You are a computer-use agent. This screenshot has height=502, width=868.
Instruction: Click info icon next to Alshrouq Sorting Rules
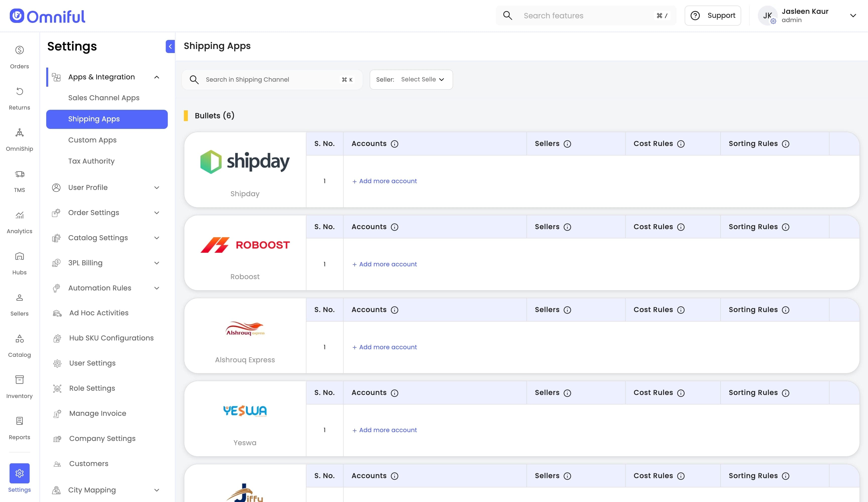click(786, 310)
